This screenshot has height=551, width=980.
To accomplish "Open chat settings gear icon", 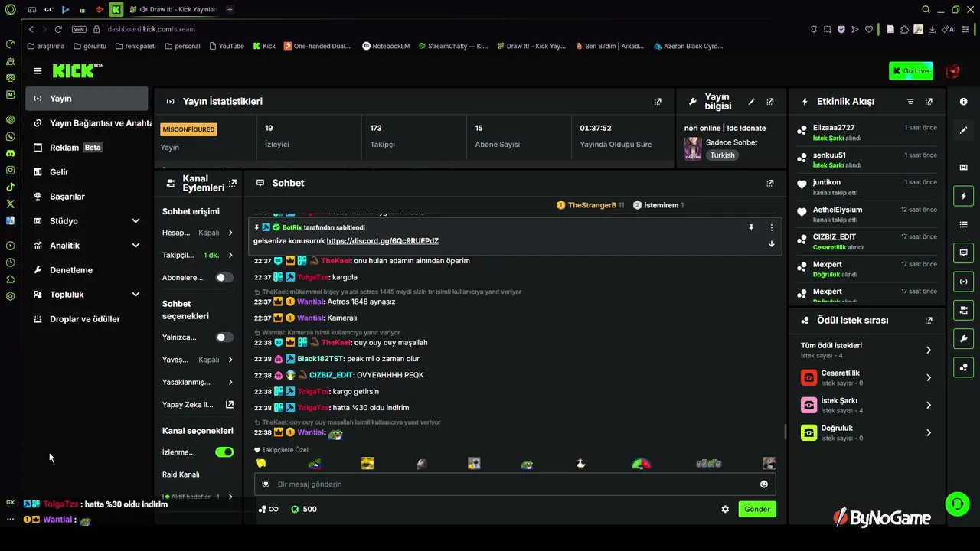I will 725,509.
